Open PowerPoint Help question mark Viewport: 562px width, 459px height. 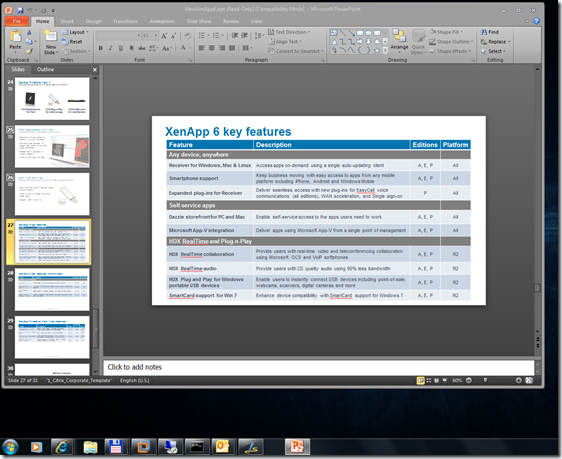tap(536, 21)
